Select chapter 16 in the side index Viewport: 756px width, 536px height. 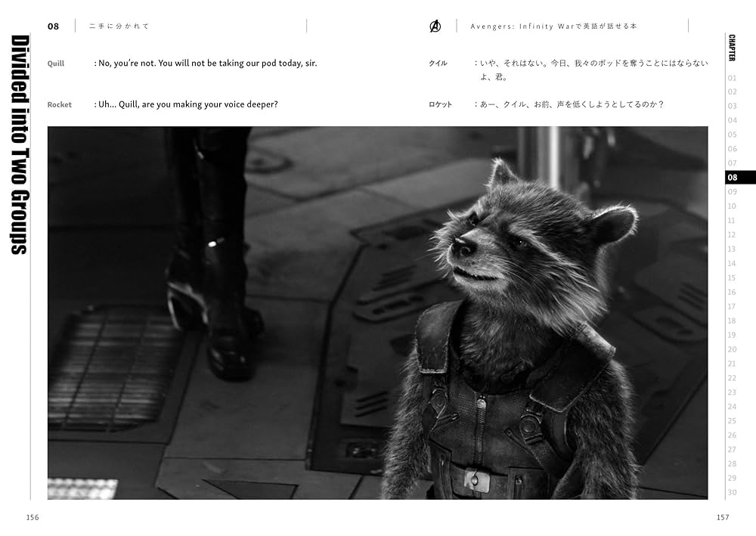coord(732,292)
